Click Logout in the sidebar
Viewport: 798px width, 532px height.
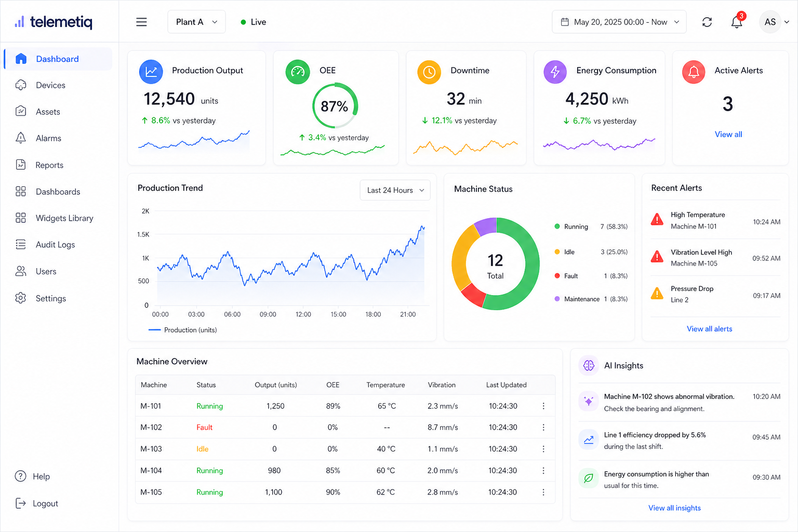point(36,503)
